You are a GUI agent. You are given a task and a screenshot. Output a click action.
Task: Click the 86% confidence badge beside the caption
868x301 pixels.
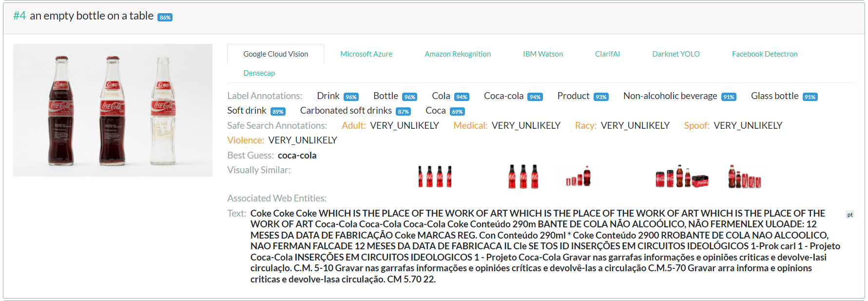pyautogui.click(x=165, y=18)
